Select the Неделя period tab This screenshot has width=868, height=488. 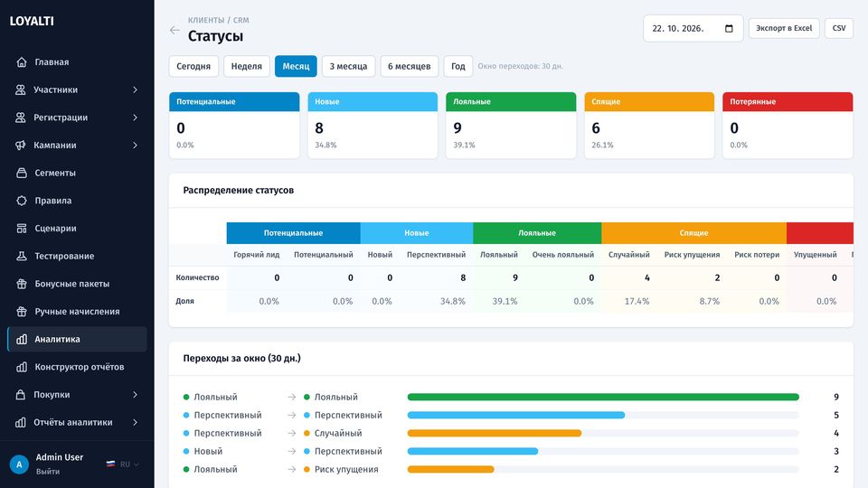pyautogui.click(x=246, y=66)
